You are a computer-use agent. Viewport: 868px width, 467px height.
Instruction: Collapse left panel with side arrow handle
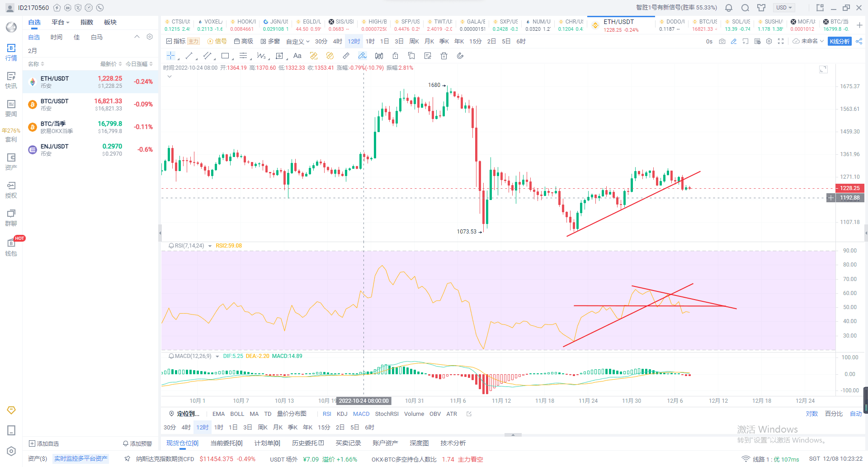point(160,233)
